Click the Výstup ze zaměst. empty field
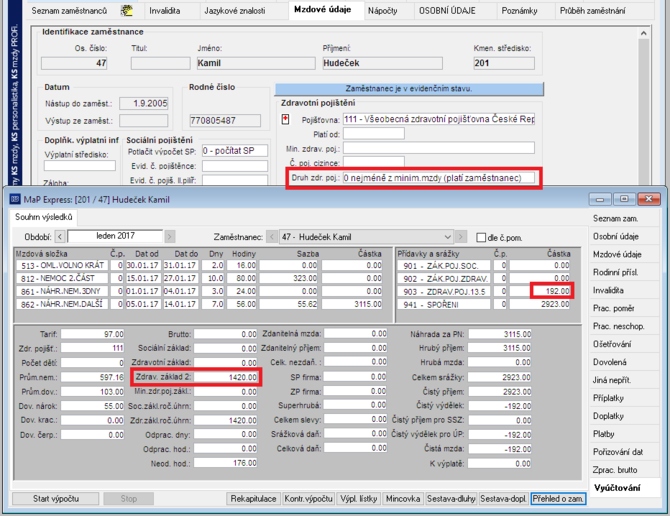The image size is (670, 516). (x=144, y=120)
